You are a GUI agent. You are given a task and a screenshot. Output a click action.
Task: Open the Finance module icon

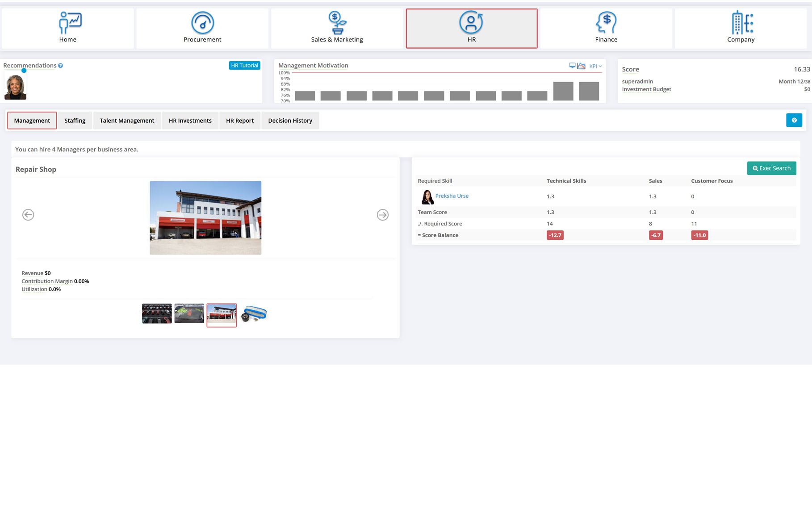(x=606, y=23)
